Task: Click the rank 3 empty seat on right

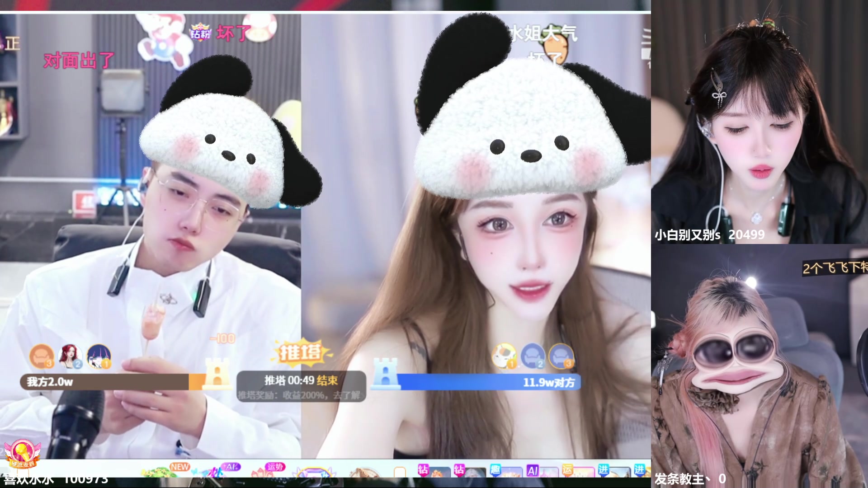Action: [x=561, y=356]
